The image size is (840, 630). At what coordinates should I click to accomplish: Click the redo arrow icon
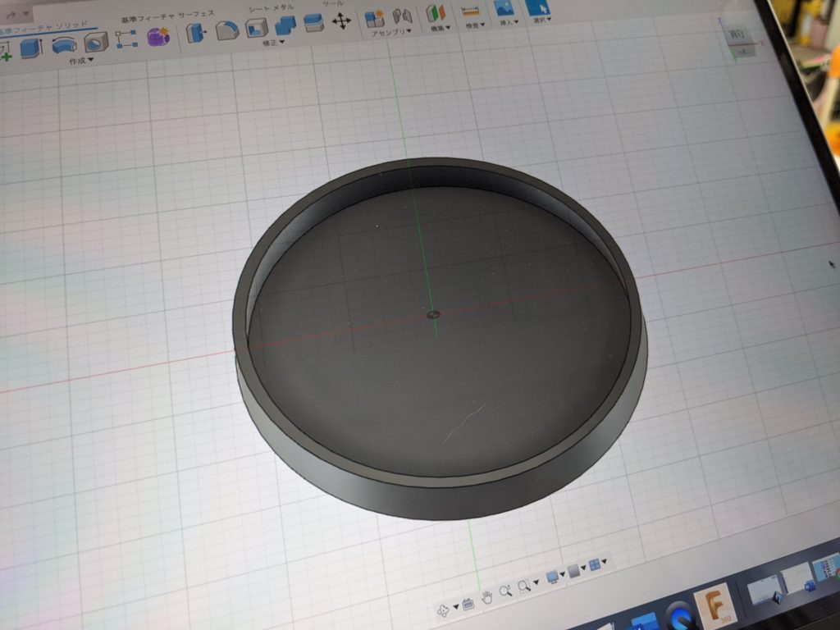coord(11,15)
